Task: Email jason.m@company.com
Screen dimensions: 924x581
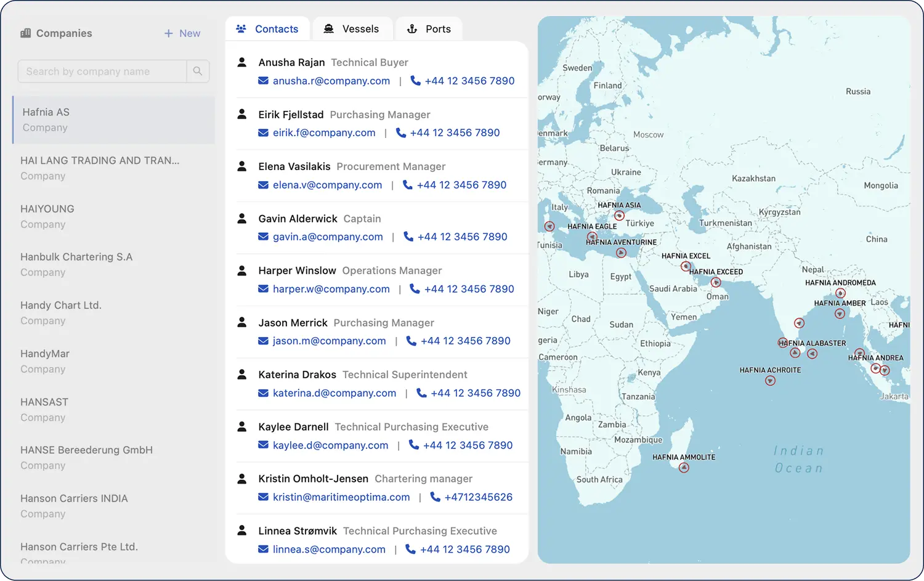Action: pos(330,341)
